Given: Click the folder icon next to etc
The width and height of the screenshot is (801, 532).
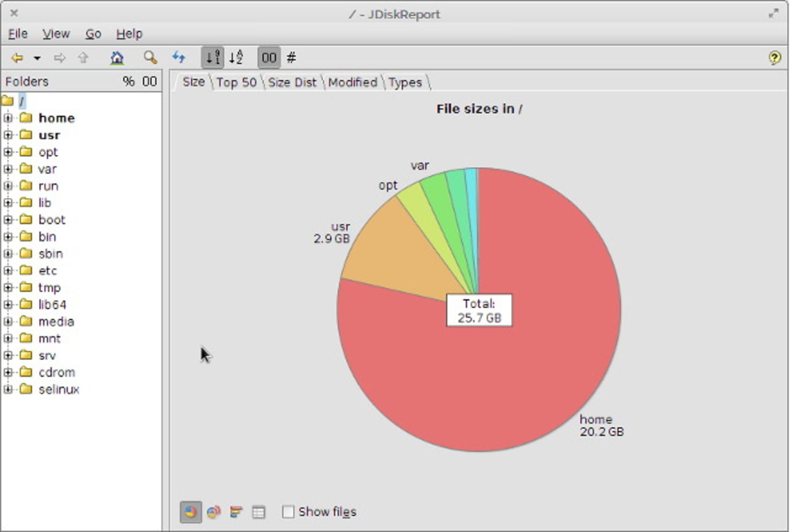Looking at the screenshot, I should (x=26, y=270).
